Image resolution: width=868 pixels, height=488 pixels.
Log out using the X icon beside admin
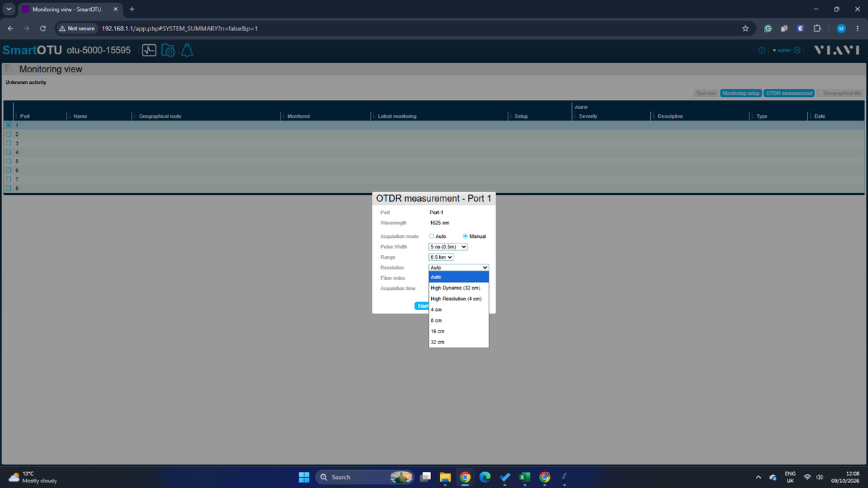pyautogui.click(x=796, y=51)
